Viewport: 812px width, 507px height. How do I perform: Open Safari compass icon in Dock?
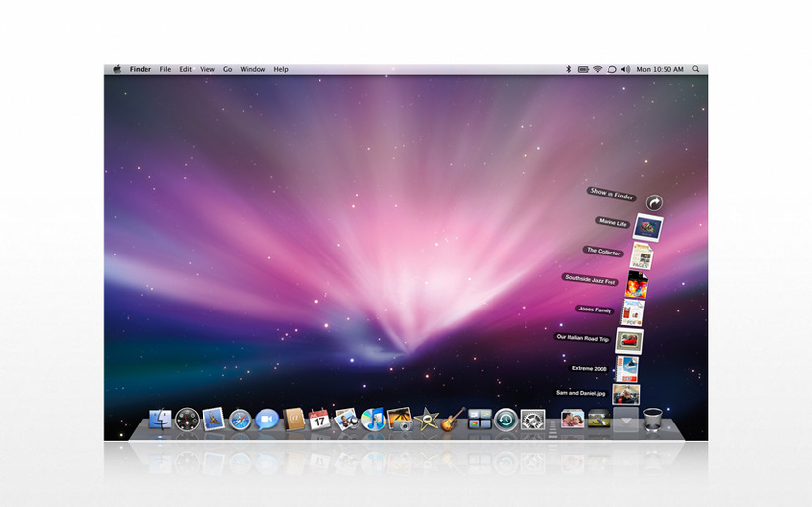240,421
